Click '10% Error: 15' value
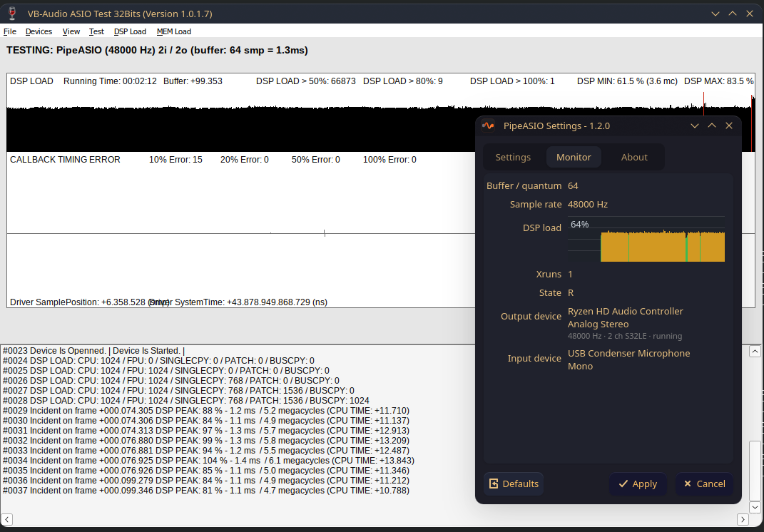Screen dimensions: 764x532 tap(175, 160)
